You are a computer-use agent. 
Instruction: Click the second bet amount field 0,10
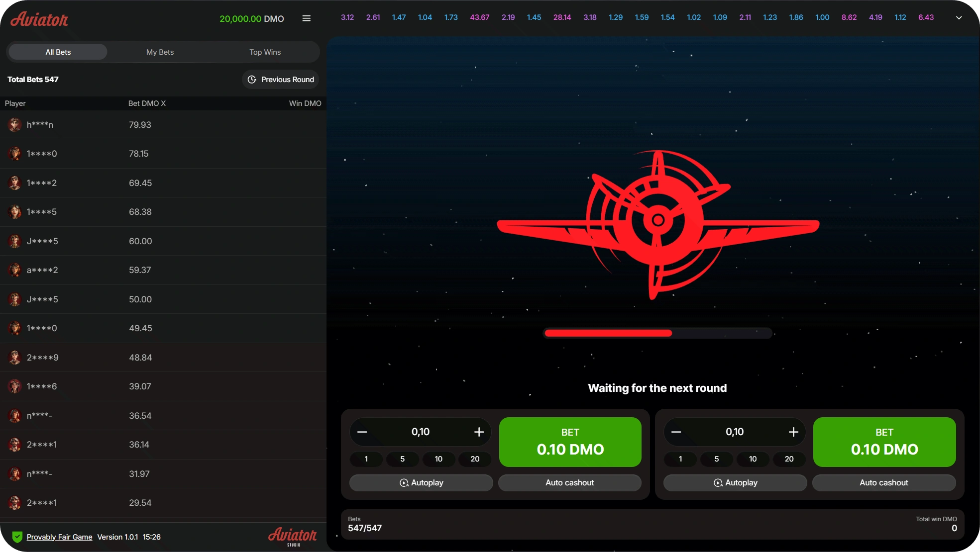click(x=735, y=432)
